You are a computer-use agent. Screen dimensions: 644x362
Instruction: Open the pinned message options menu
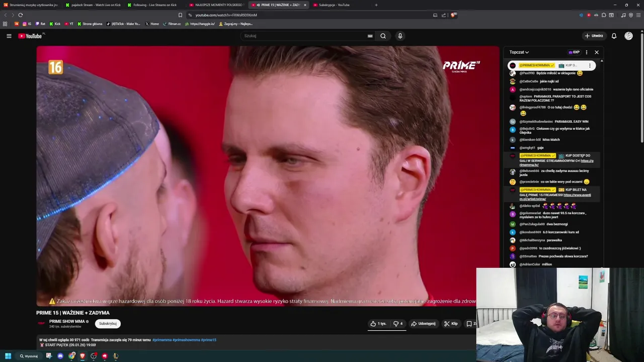[x=590, y=65]
